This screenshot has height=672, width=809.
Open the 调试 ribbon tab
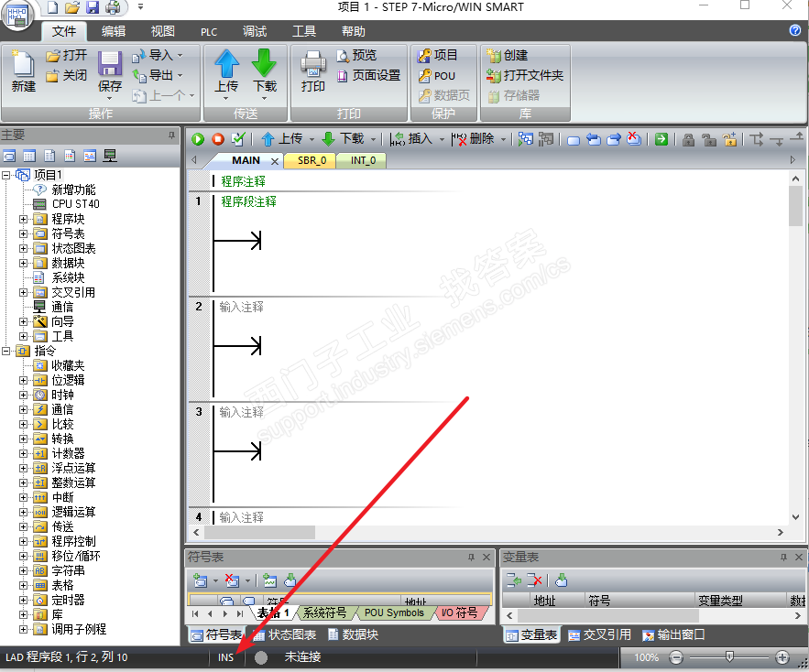[x=255, y=31]
